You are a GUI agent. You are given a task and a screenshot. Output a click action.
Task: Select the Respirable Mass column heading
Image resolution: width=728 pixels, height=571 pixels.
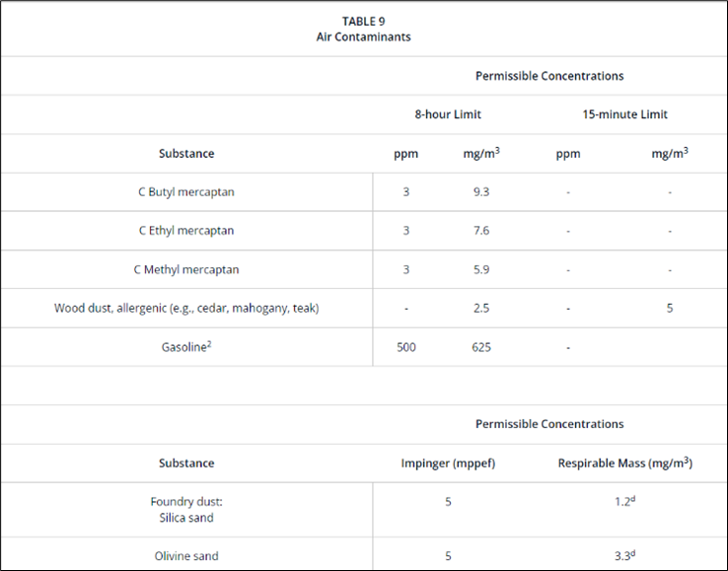[625, 463]
